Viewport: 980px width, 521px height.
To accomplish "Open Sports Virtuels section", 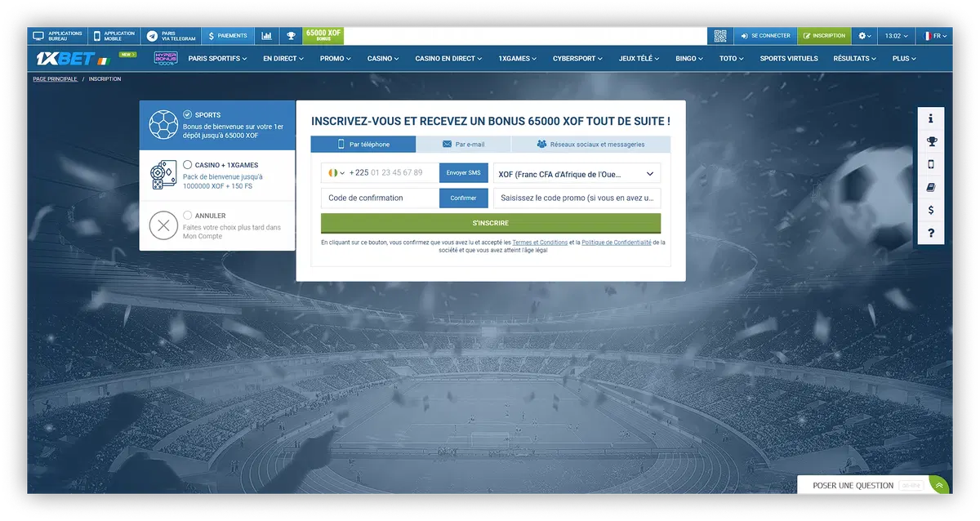I will tap(790, 59).
